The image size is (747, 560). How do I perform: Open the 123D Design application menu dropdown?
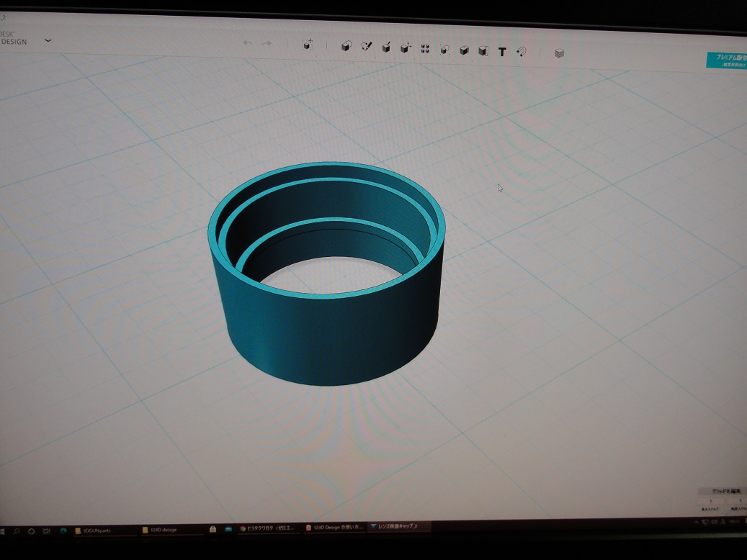click(x=48, y=40)
